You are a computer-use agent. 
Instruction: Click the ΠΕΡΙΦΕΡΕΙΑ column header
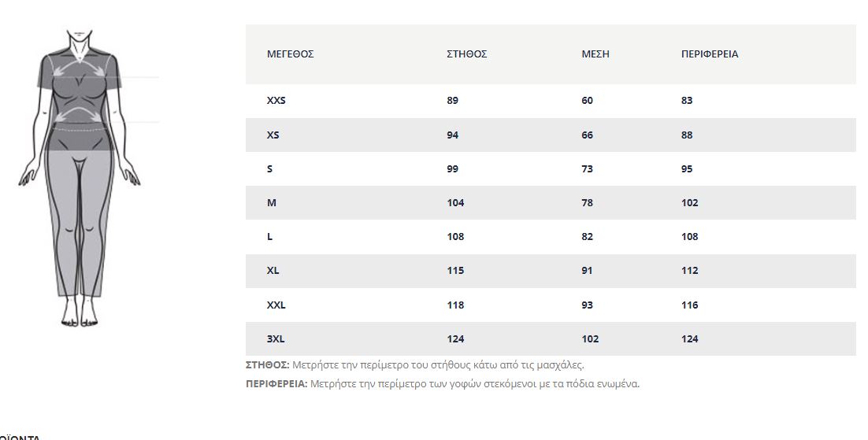(710, 54)
